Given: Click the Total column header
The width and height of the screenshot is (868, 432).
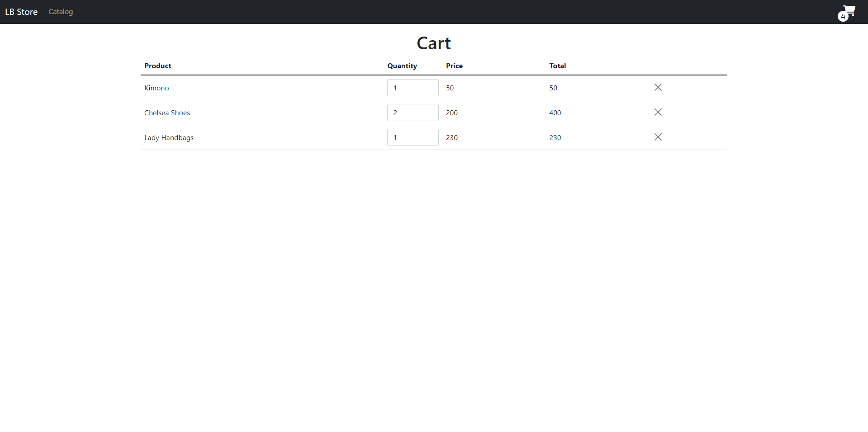Looking at the screenshot, I should pyautogui.click(x=558, y=66).
